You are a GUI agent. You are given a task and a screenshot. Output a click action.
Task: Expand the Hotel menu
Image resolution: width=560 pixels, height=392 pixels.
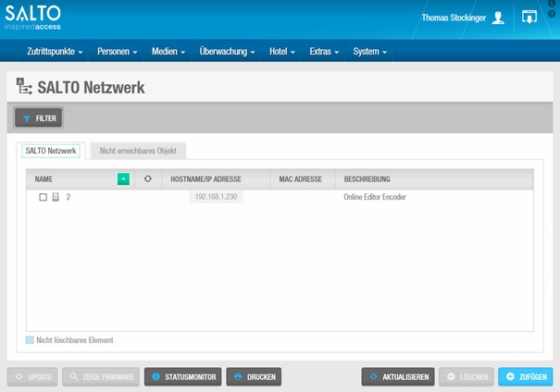tap(282, 52)
